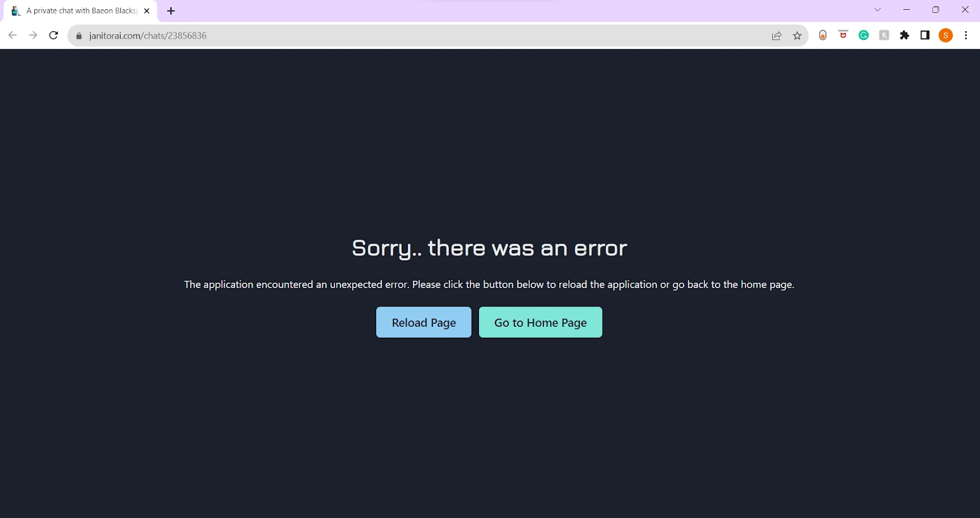The width and height of the screenshot is (980, 518).
Task: Bookmark this page with the star icon
Action: coord(797,36)
